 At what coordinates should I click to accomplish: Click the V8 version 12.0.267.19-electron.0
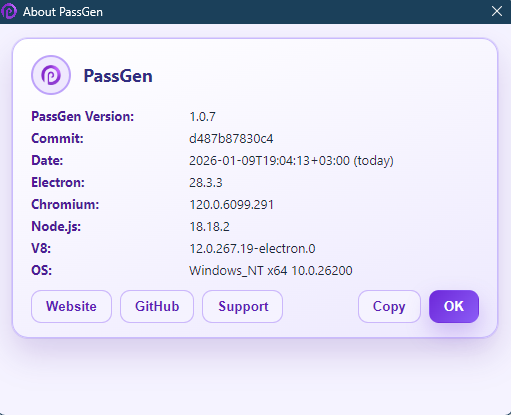(252, 249)
